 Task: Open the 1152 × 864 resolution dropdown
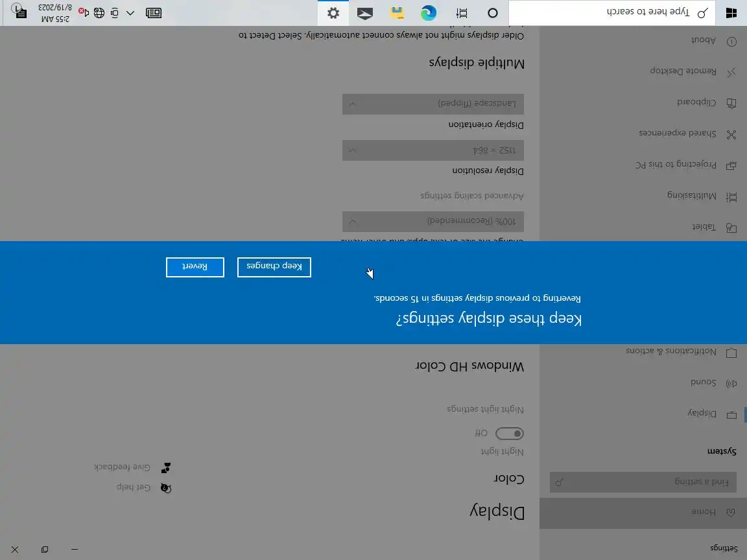click(x=433, y=150)
